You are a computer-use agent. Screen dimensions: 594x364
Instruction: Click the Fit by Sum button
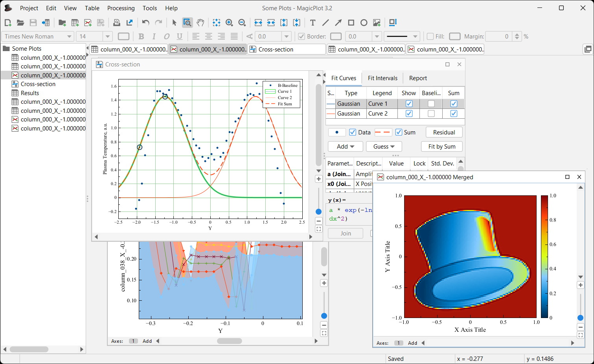[x=442, y=147]
